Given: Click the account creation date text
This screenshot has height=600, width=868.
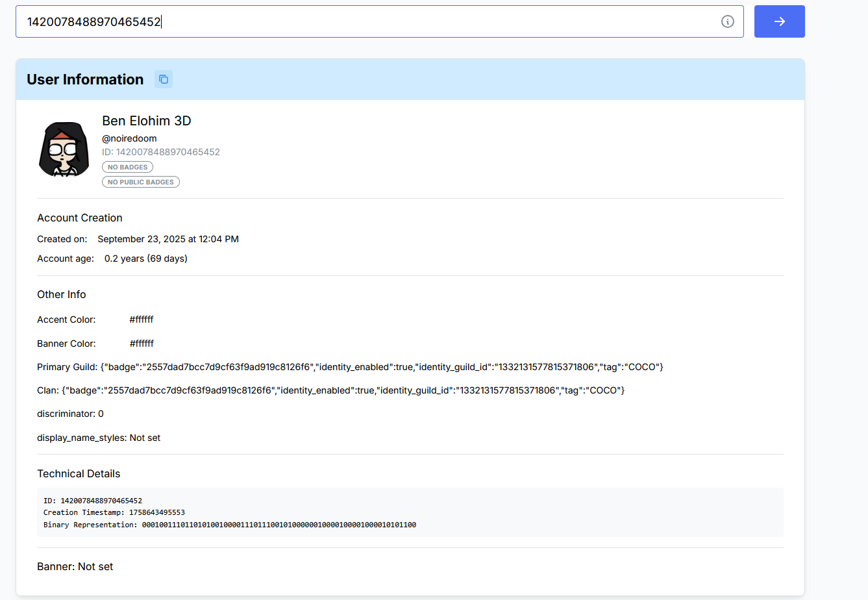Looking at the screenshot, I should (x=168, y=239).
